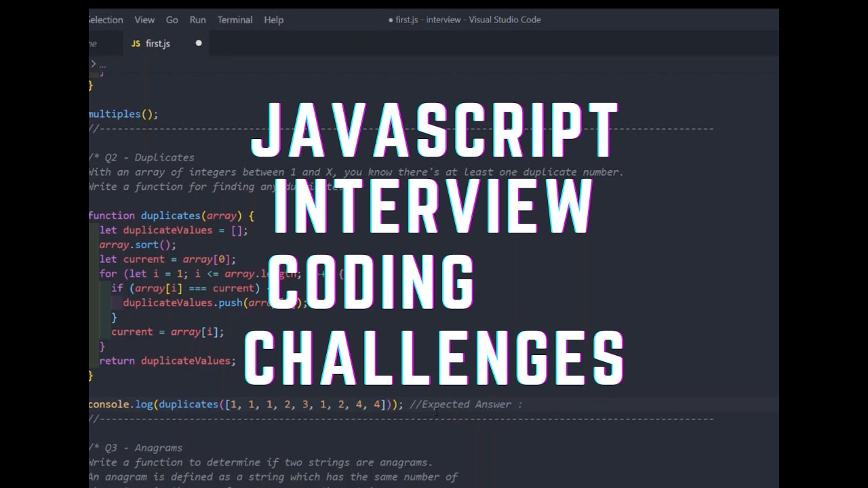The image size is (868, 488).
Task: Click the 'console.log(duplicates(' line
Action: pyautogui.click(x=246, y=404)
